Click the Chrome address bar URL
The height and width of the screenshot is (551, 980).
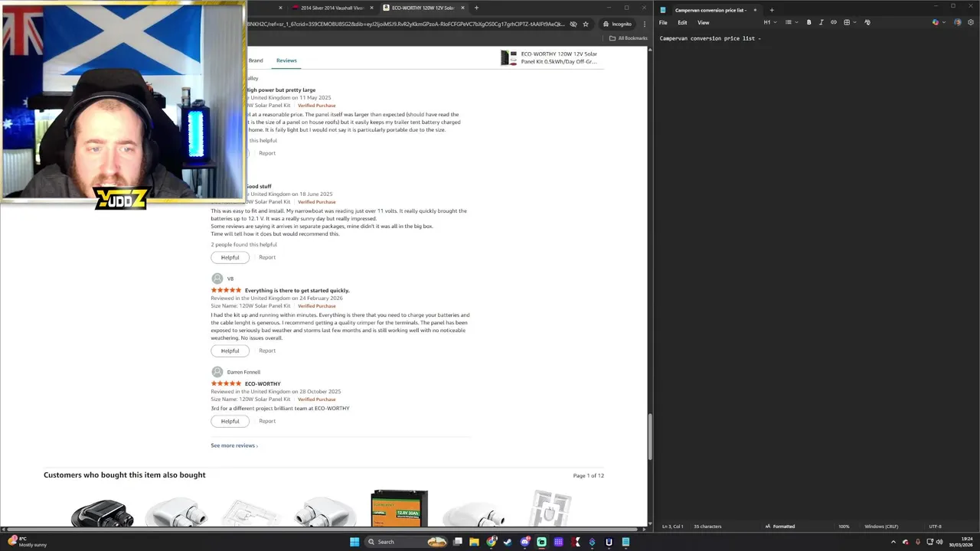pyautogui.click(x=406, y=24)
